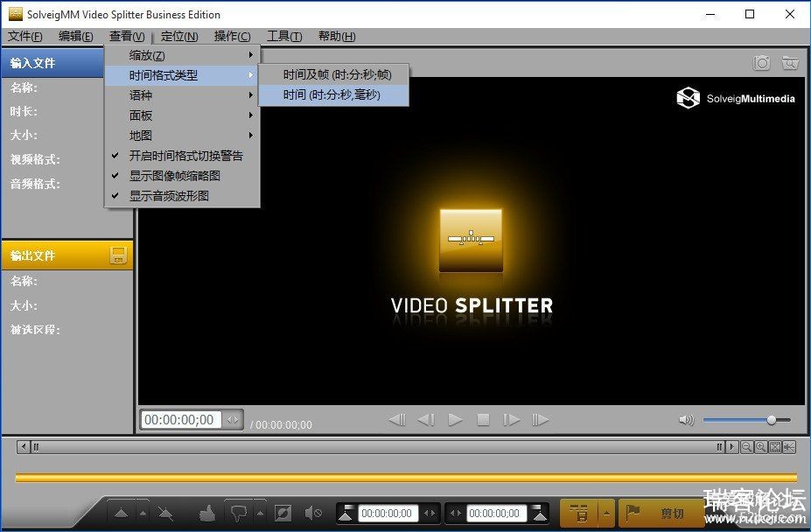This screenshot has height=532, width=811.
Task: Jump to previous keyframe button
Action: point(397,420)
